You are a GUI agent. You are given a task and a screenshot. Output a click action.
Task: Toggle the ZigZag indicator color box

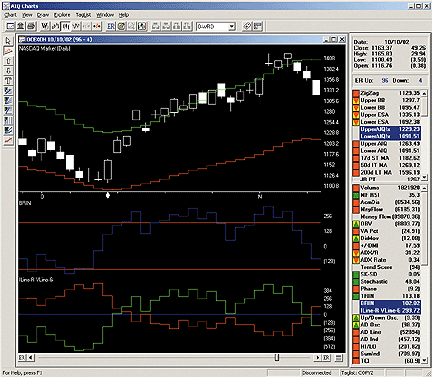point(356,93)
